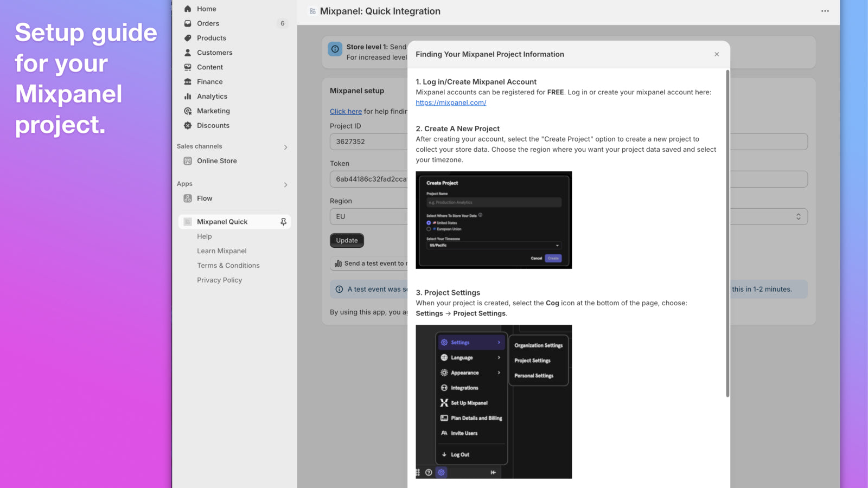Select the Discounts icon
This screenshot has width=868, height=488.
pos(187,125)
